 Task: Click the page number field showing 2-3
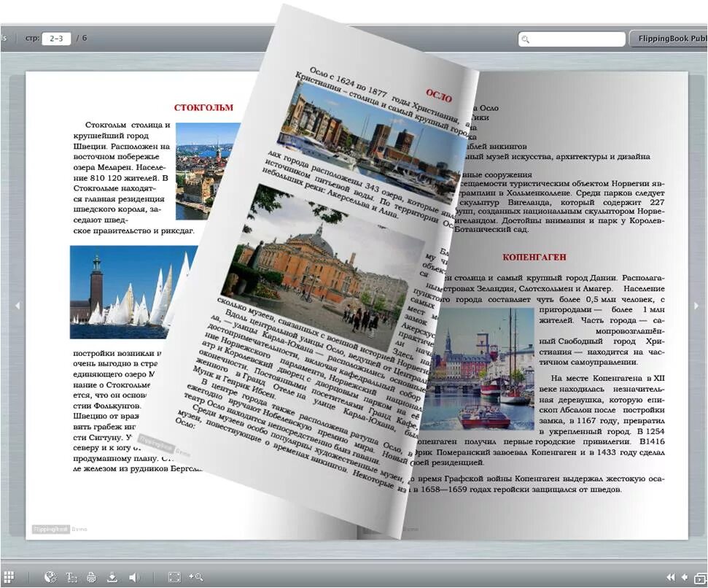coord(56,39)
